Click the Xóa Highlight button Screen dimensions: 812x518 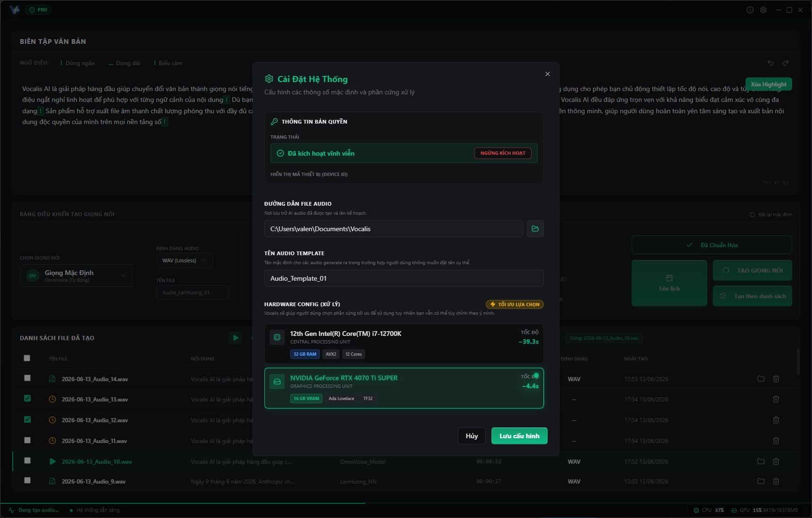coord(769,84)
